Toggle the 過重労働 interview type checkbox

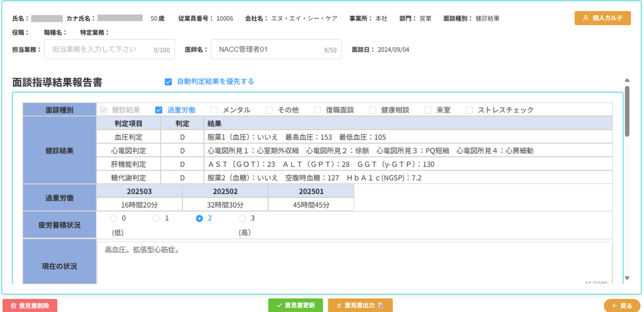point(159,110)
